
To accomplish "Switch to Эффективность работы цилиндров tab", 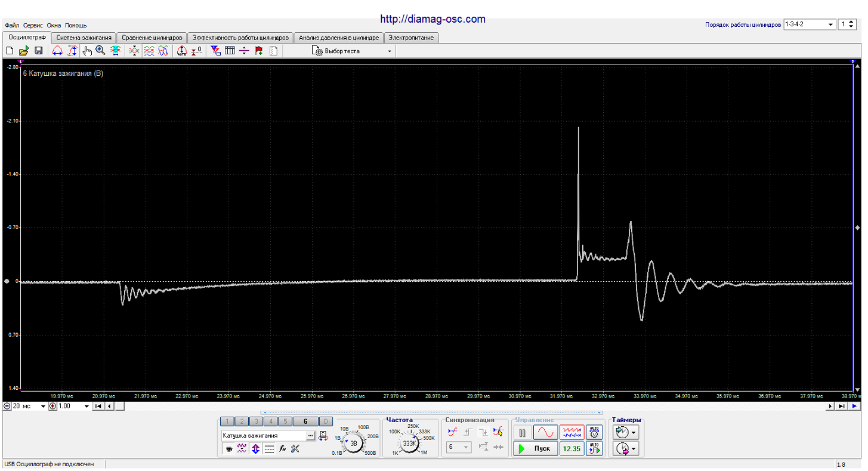I will (x=240, y=38).
